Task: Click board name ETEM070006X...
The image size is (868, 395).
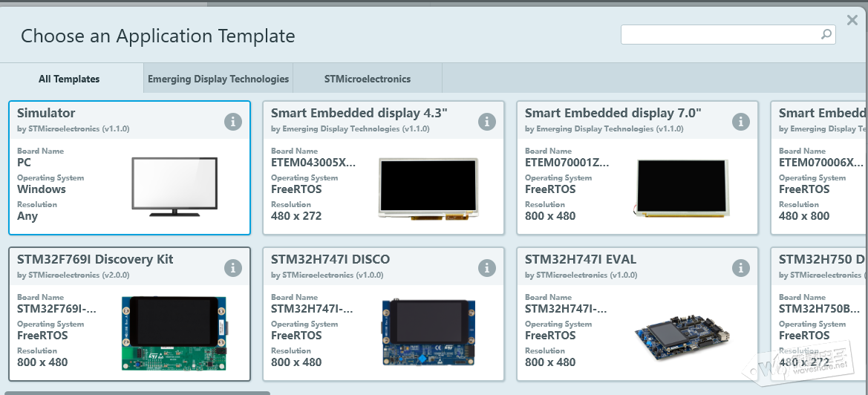Action: pos(821,163)
